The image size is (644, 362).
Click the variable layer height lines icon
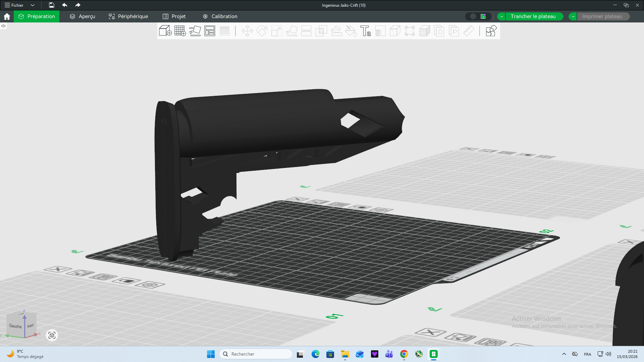224,31
